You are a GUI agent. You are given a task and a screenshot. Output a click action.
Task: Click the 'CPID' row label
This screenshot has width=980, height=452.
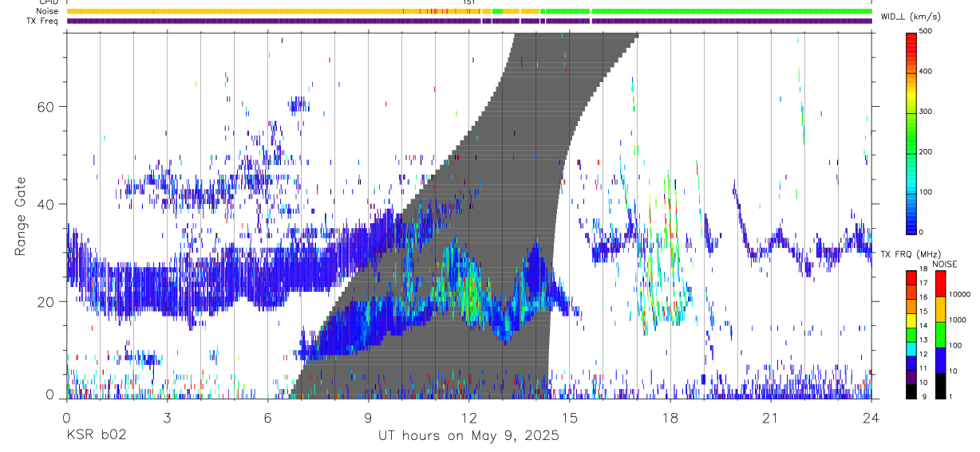[x=48, y=2]
